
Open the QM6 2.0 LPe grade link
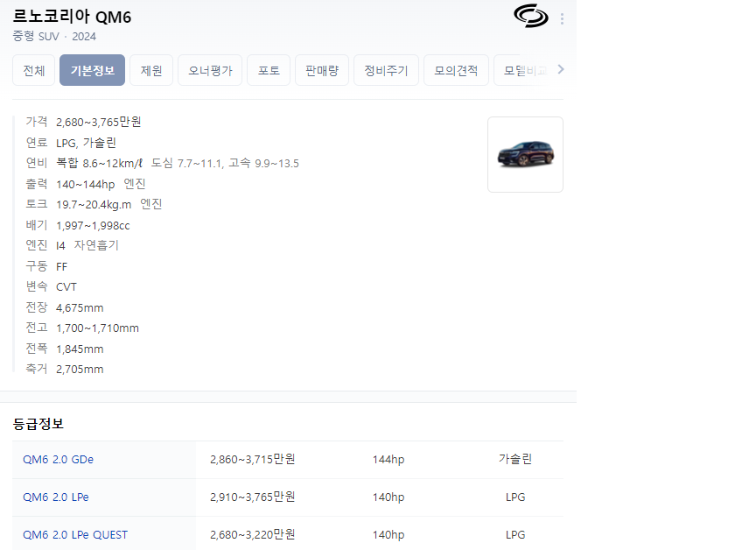click(x=56, y=497)
